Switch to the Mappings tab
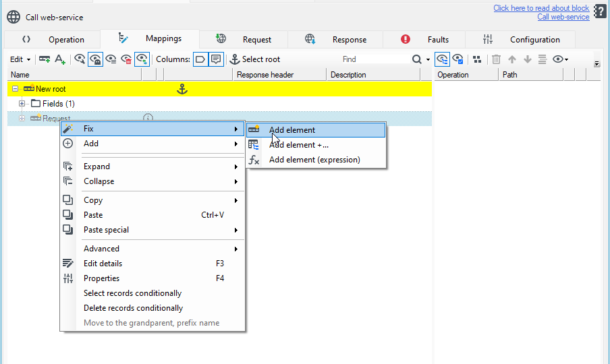The width and height of the screenshot is (610, 364). point(150,38)
